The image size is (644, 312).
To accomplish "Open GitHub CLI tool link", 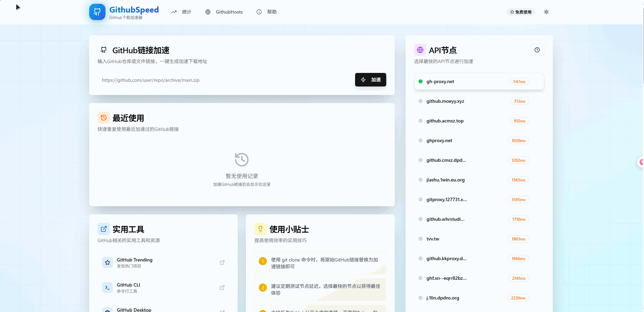I will [163, 288].
